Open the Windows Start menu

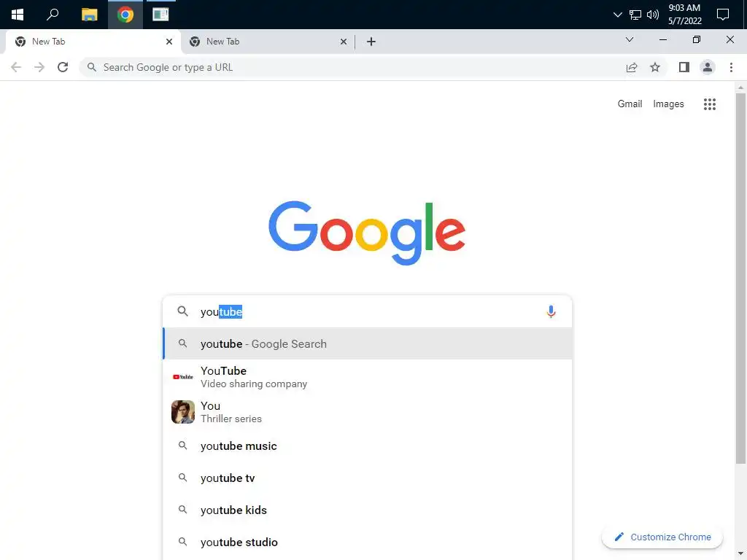click(18, 15)
